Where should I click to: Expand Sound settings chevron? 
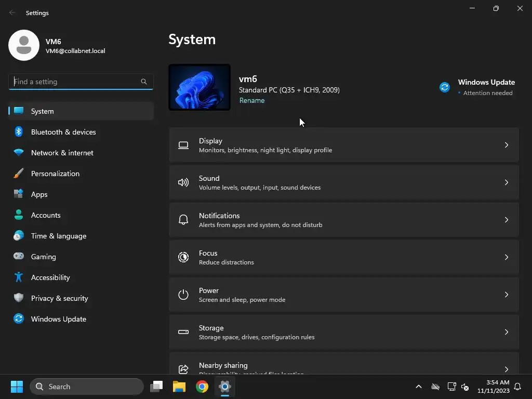pyautogui.click(x=506, y=182)
